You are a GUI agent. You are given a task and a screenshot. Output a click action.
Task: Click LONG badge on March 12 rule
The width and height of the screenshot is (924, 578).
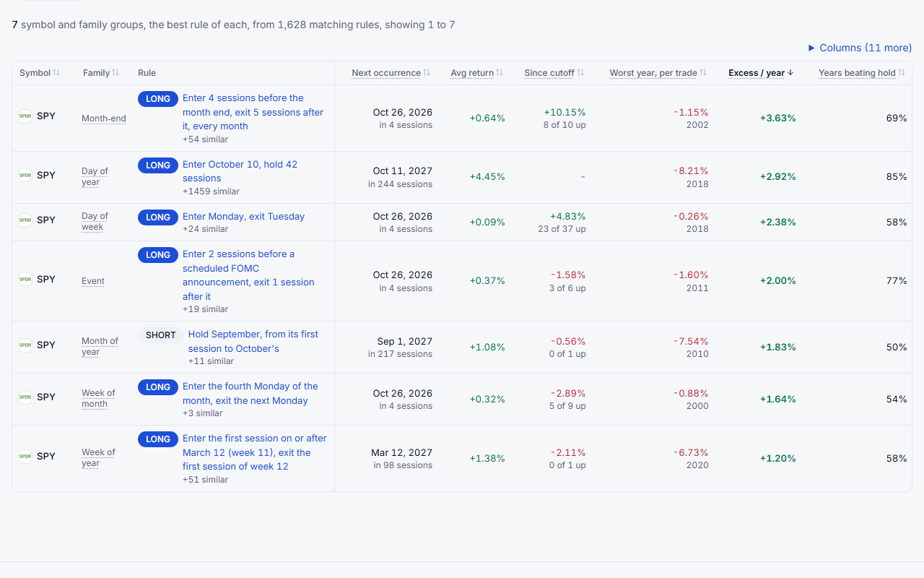pos(158,439)
